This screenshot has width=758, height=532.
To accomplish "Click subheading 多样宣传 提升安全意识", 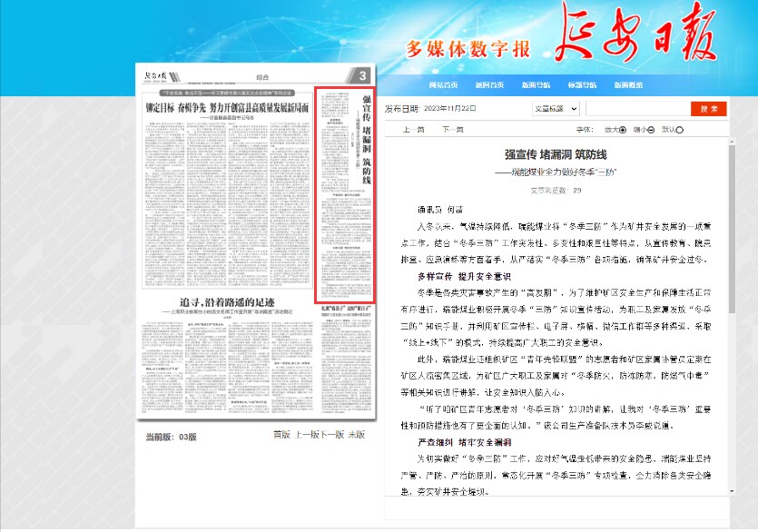I will (x=464, y=277).
